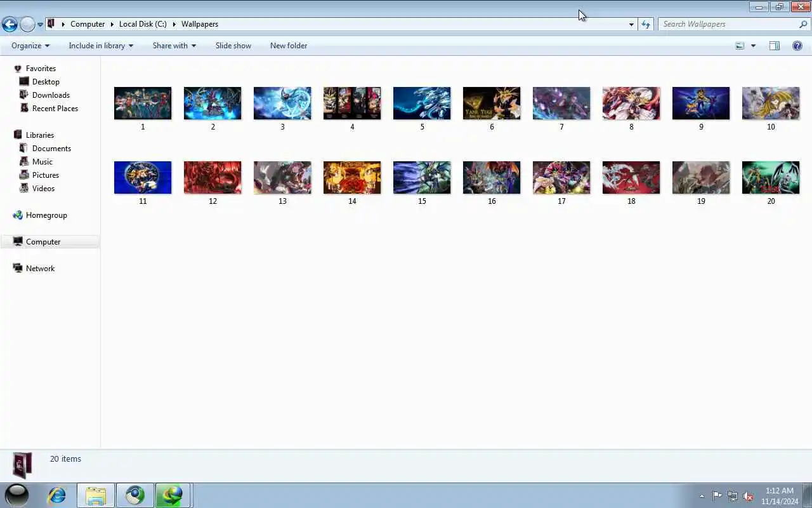Open the address bar history dropdown
This screenshot has width=812, height=508.
(631, 24)
